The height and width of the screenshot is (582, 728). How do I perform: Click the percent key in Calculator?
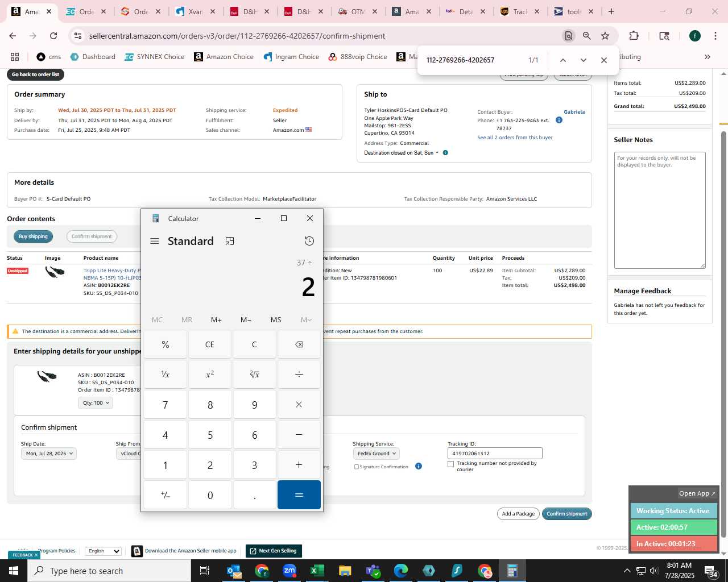click(166, 344)
